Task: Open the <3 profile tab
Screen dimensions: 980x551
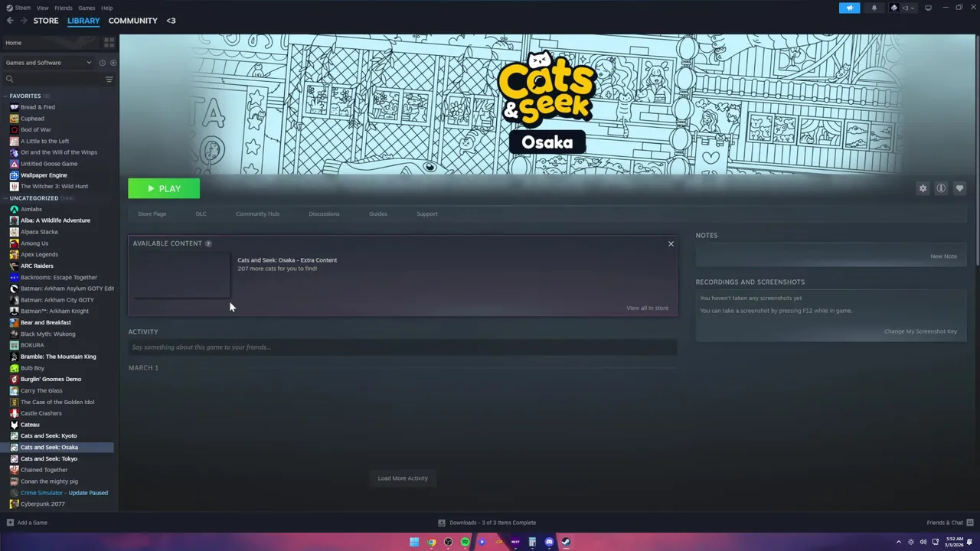Action: pos(171,21)
